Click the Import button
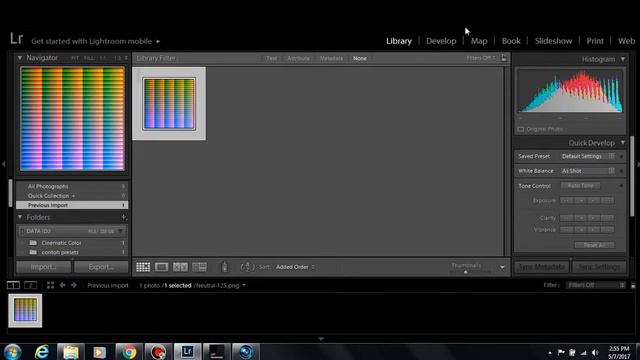This screenshot has height=360, width=640. pos(43,267)
